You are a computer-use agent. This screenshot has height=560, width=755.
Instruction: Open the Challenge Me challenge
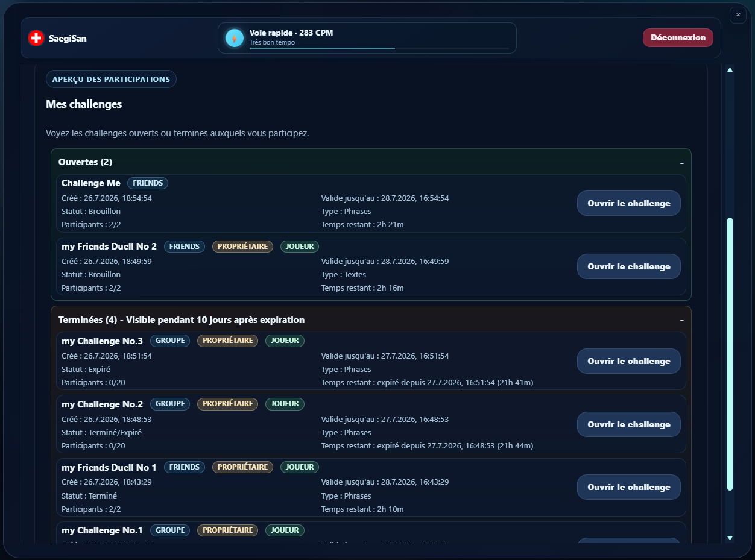pos(629,203)
